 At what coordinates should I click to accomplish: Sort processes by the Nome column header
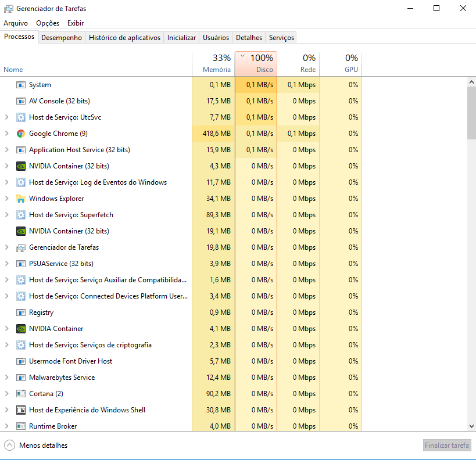pos(96,64)
